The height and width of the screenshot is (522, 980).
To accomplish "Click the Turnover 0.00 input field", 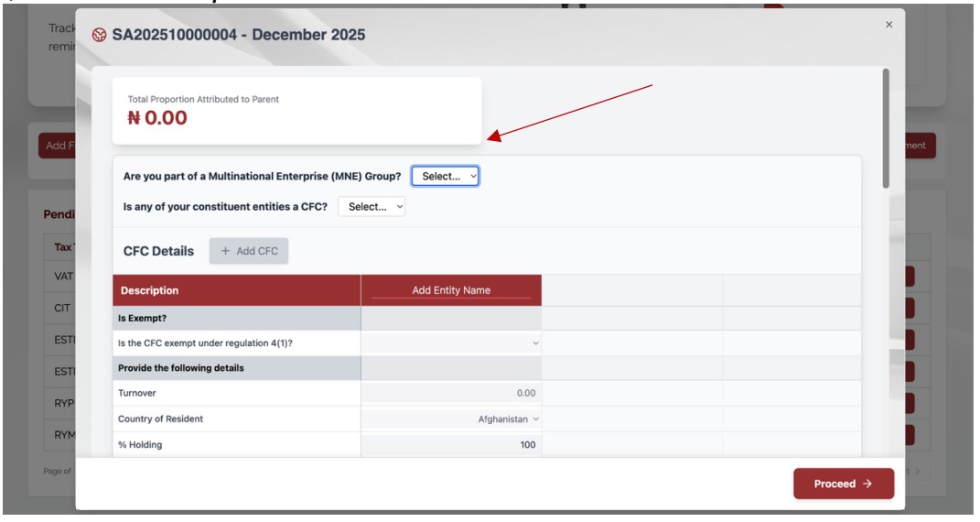I will pos(451,393).
